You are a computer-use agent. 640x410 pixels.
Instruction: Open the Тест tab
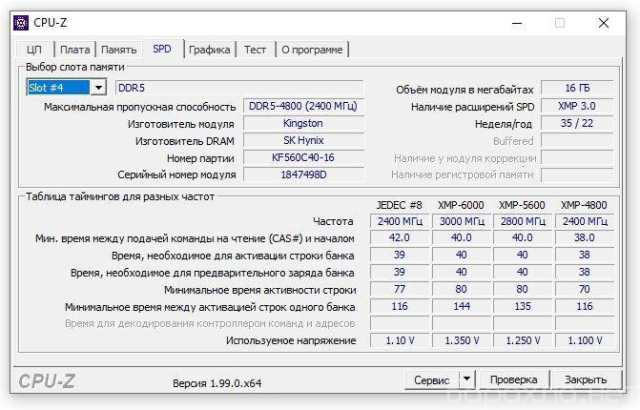(255, 49)
